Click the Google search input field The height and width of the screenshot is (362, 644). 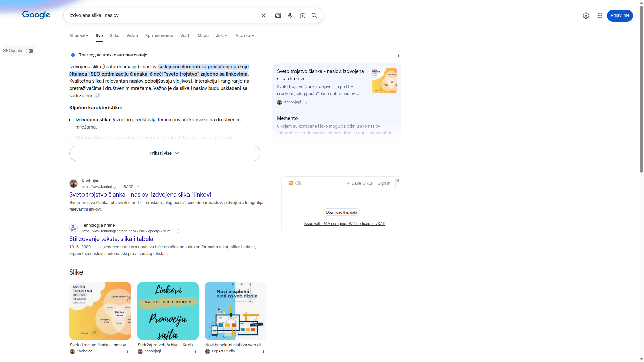click(163, 16)
